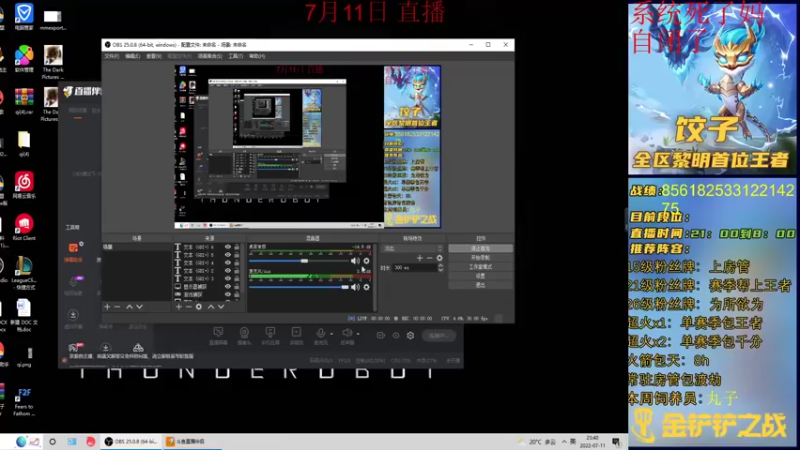This screenshot has width=800, height=450.
Task: Open the scene transition type dropdown
Action: pos(413,248)
